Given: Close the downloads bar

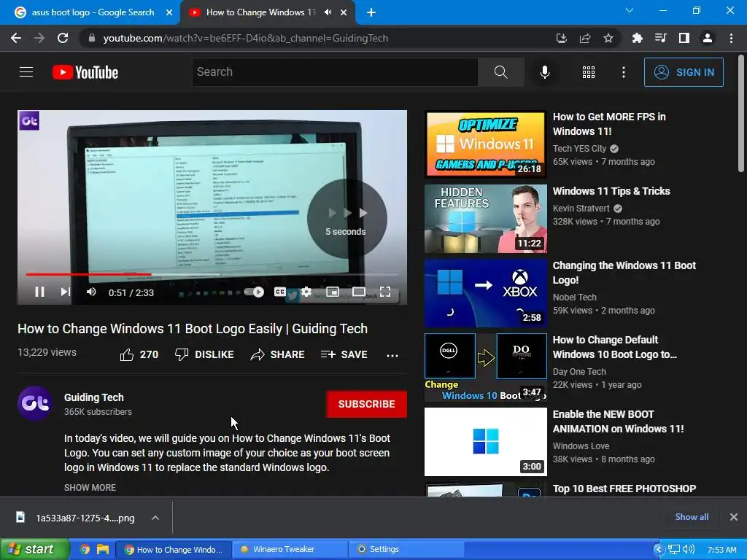Looking at the screenshot, I should point(734,517).
